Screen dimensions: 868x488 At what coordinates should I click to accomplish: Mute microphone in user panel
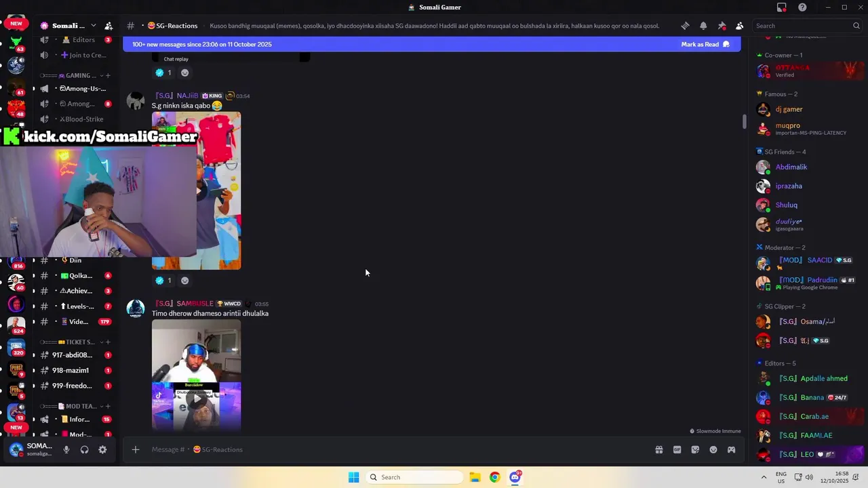[x=66, y=449]
